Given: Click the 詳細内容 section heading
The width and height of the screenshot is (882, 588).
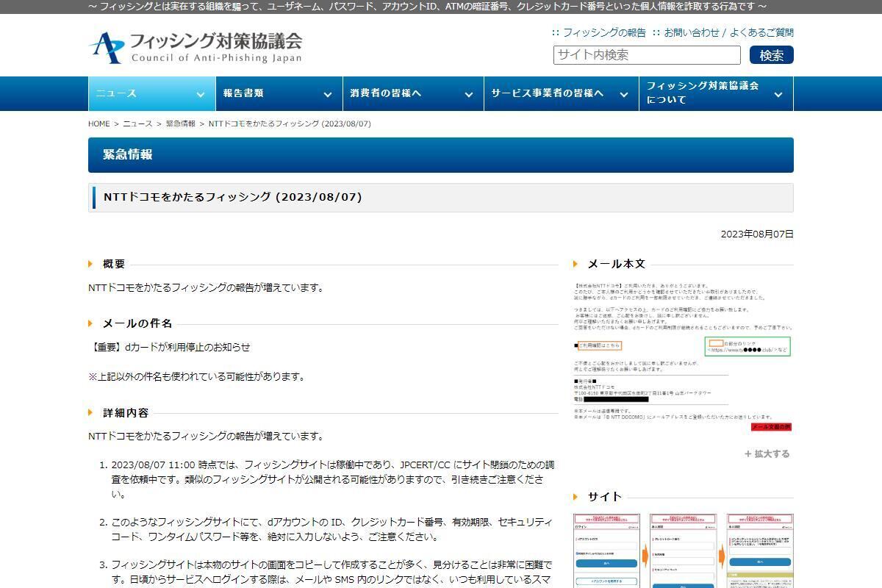Looking at the screenshot, I should (126, 412).
